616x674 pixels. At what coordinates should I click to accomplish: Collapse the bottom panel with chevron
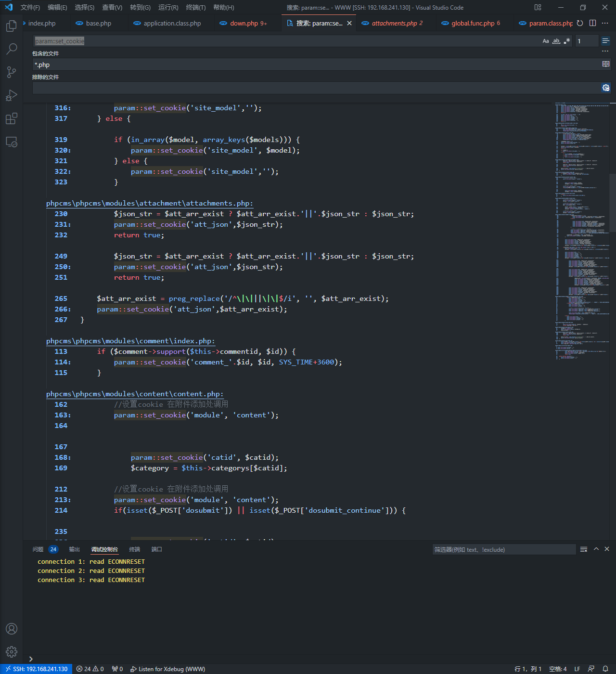pos(596,549)
